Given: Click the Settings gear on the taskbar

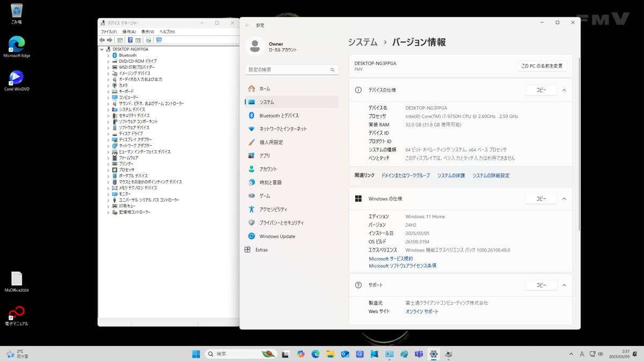Looking at the screenshot, I should (x=434, y=354).
